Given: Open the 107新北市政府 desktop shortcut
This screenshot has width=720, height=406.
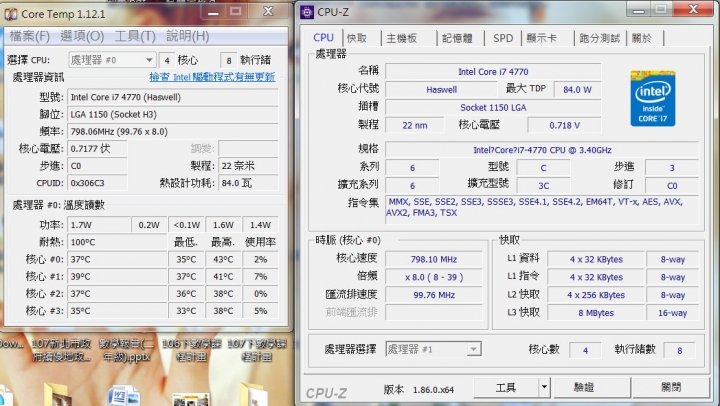Looking at the screenshot, I should pyautogui.click(x=61, y=350).
